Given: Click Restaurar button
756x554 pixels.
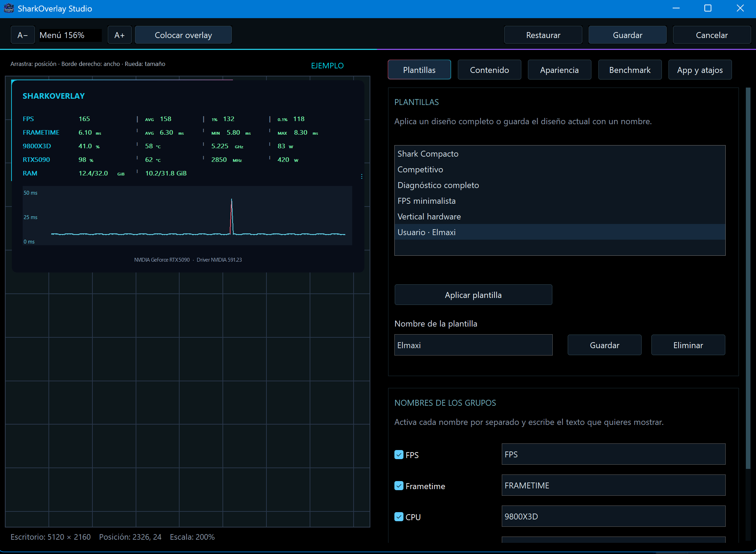Looking at the screenshot, I should [543, 35].
